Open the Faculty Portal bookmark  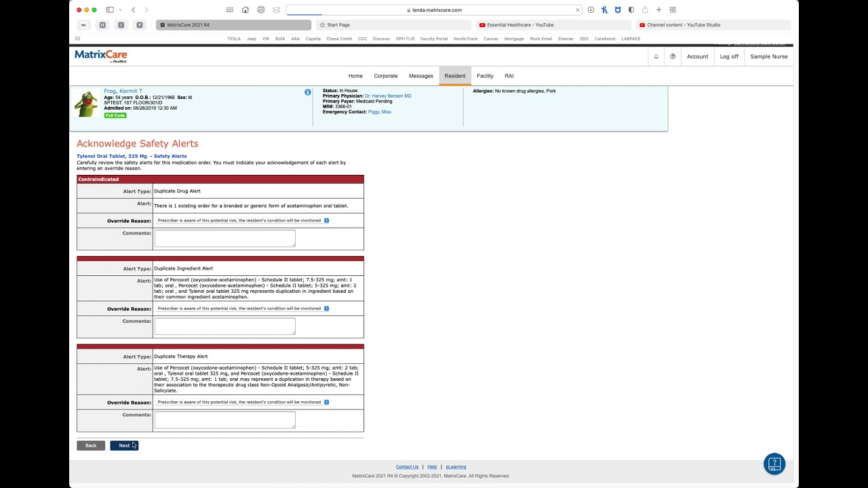(434, 39)
